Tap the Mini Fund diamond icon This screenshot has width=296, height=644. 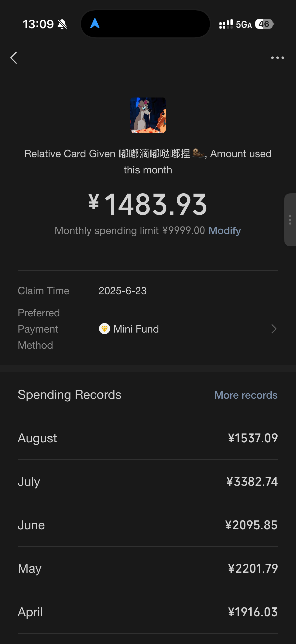pos(104,329)
